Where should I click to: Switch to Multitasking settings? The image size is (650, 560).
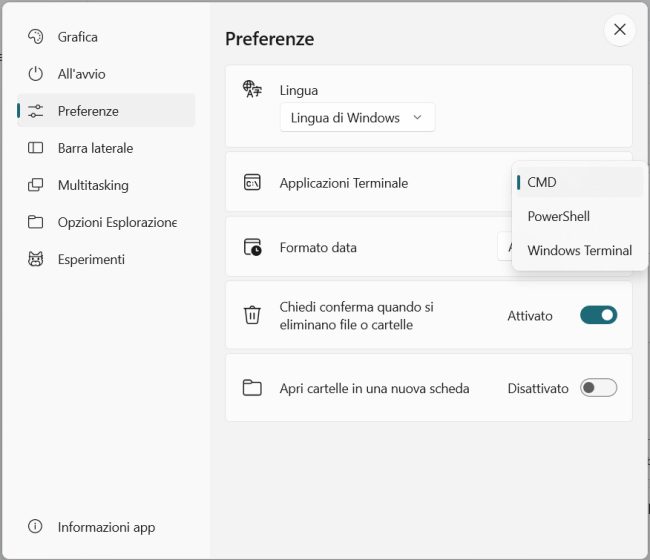click(x=106, y=185)
